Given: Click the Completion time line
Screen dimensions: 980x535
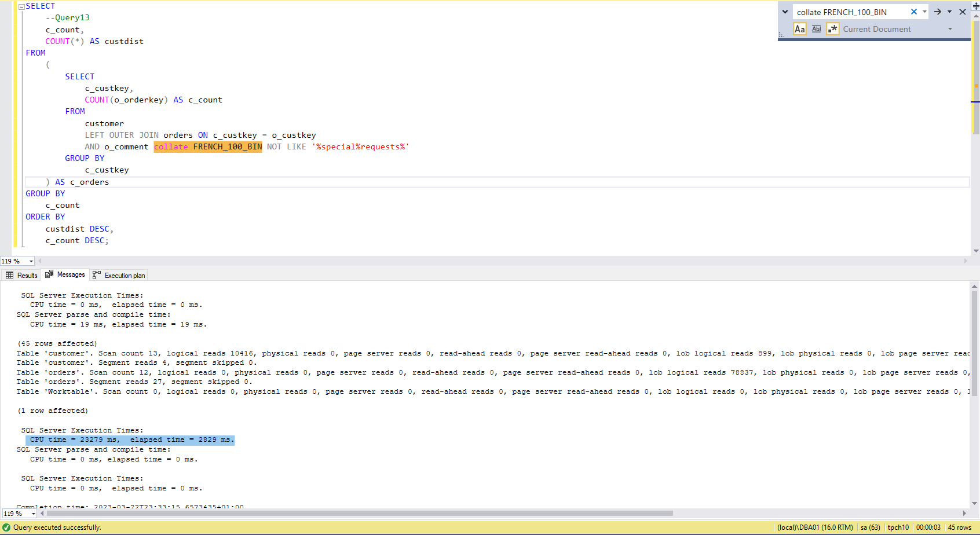Looking at the screenshot, I should (130, 507).
